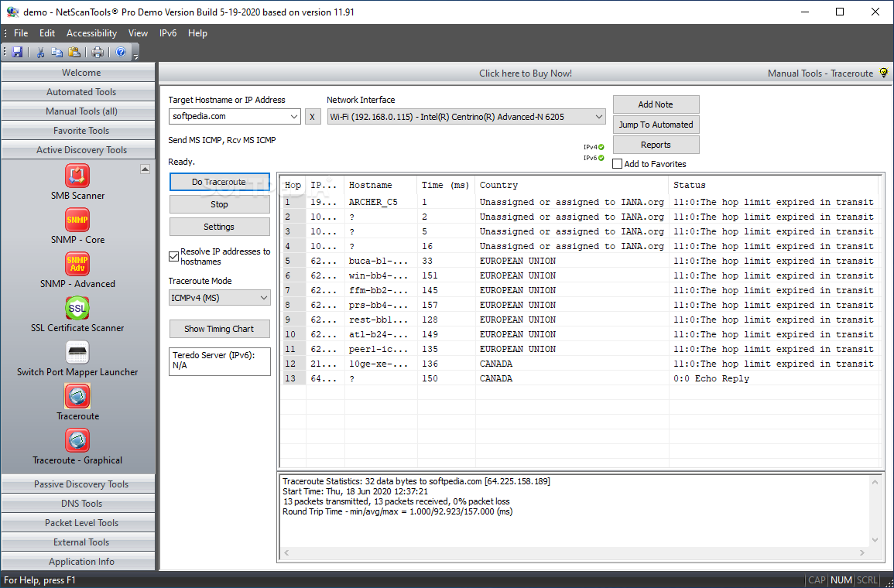This screenshot has width=894, height=588.
Task: Open Switch Port Mapper Launcher
Action: point(77,358)
